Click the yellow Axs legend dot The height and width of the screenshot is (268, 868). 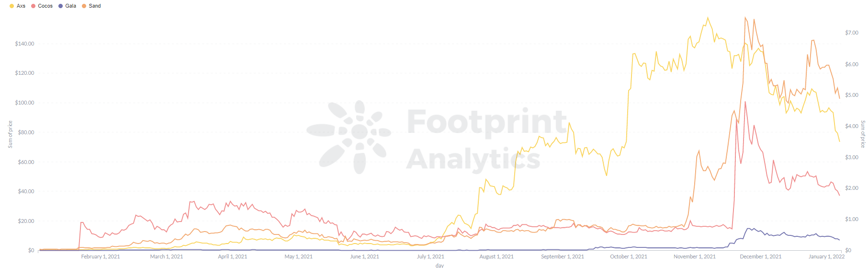11,6
